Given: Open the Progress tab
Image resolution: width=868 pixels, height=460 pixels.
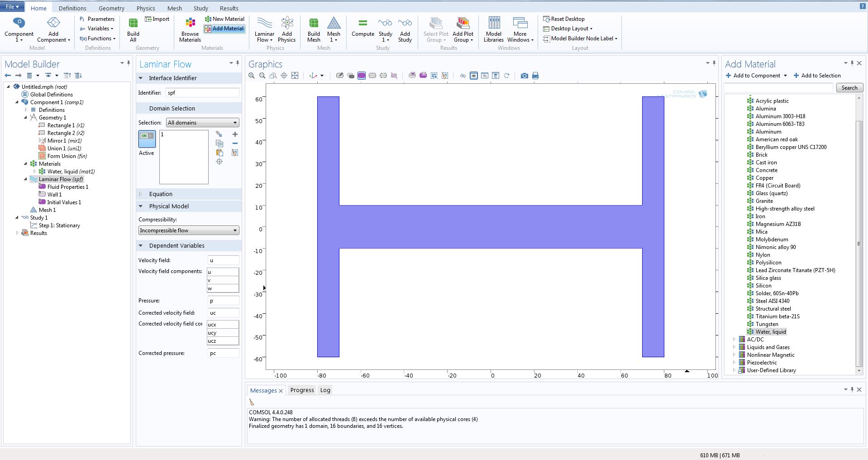Looking at the screenshot, I should point(302,390).
